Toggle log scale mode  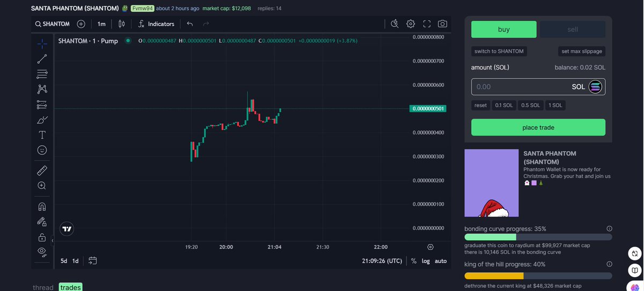426,261
